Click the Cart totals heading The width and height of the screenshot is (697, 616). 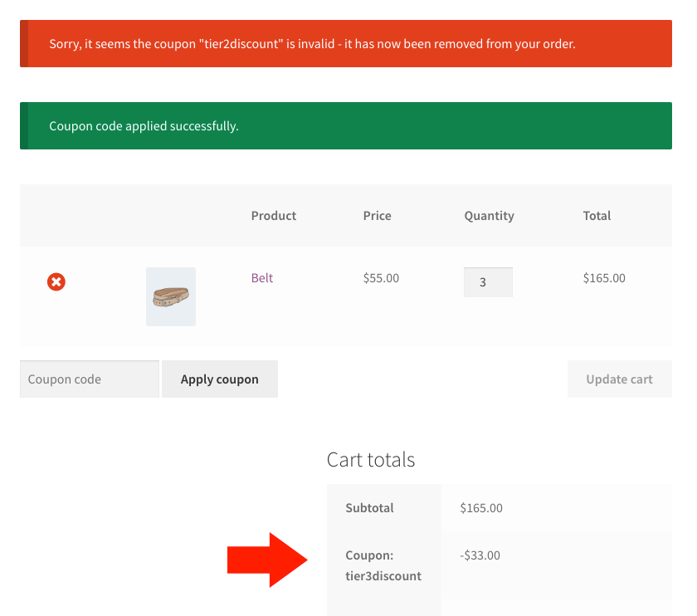371,459
